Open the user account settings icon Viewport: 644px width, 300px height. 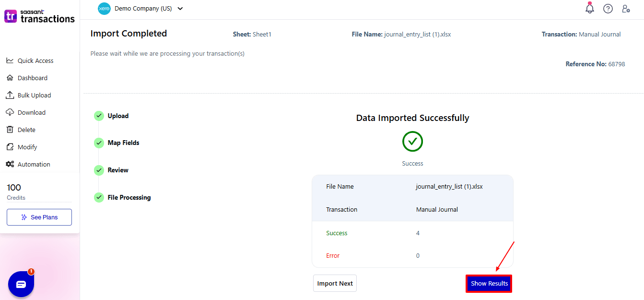click(x=626, y=9)
